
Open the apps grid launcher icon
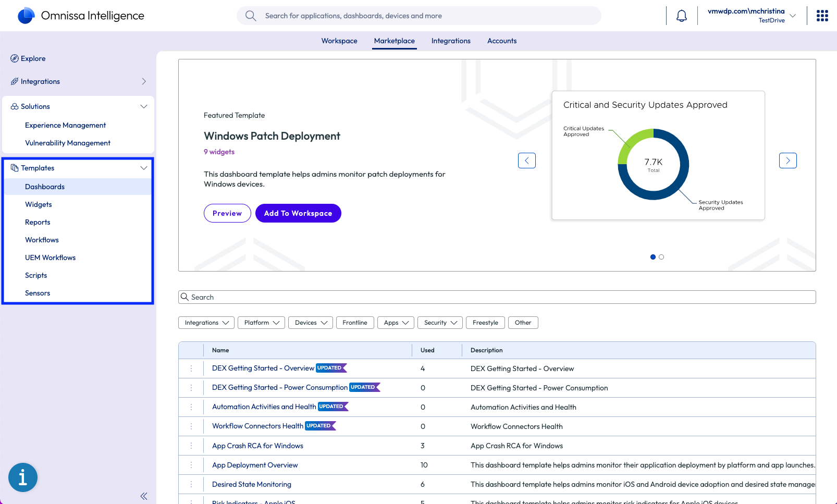pos(822,16)
